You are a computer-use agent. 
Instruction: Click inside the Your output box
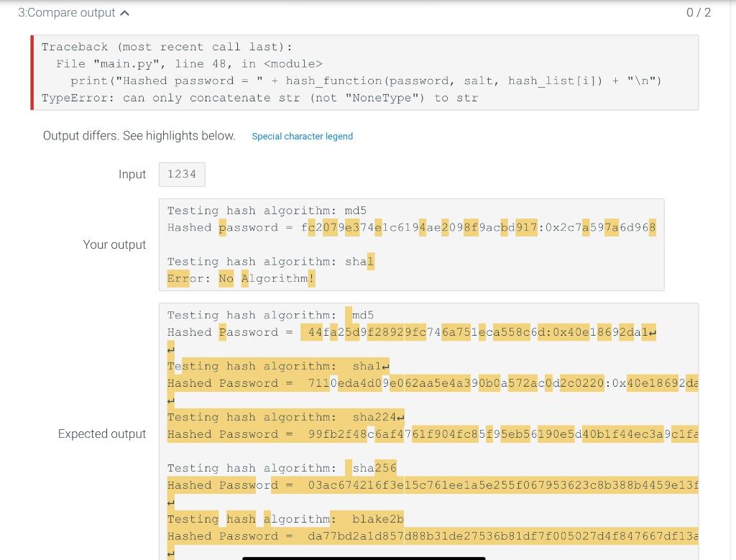pyautogui.click(x=410, y=244)
